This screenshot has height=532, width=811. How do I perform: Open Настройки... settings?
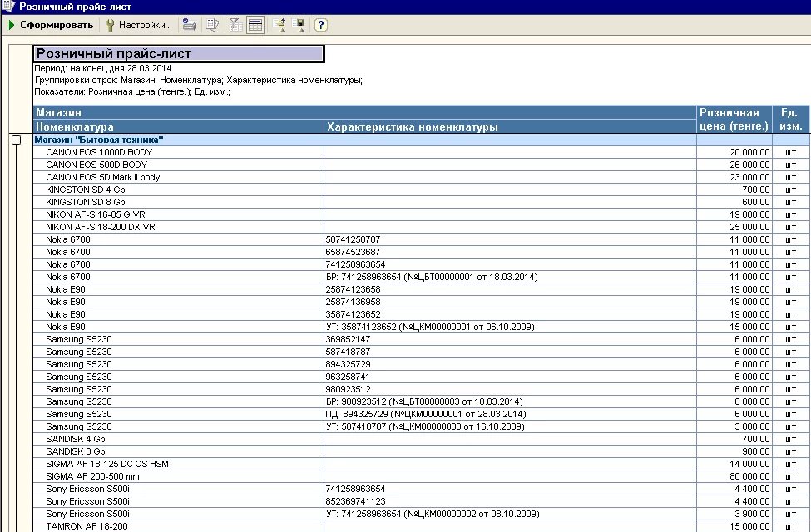(x=139, y=25)
